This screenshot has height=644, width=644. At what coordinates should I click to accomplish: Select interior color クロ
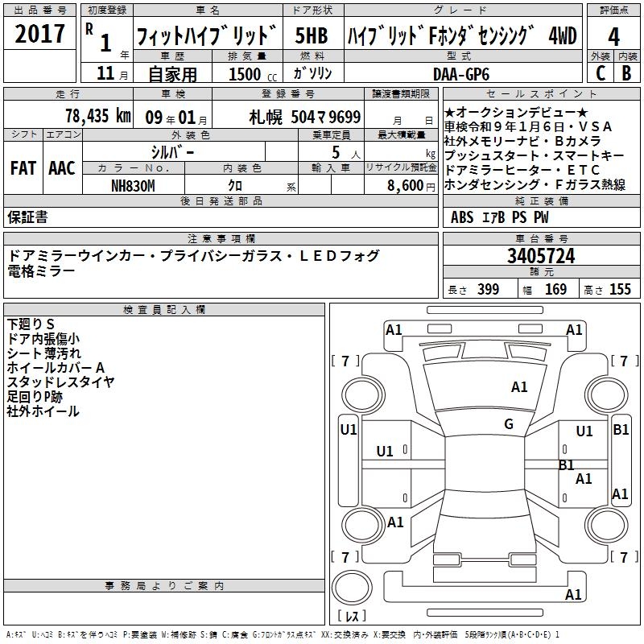(235, 186)
